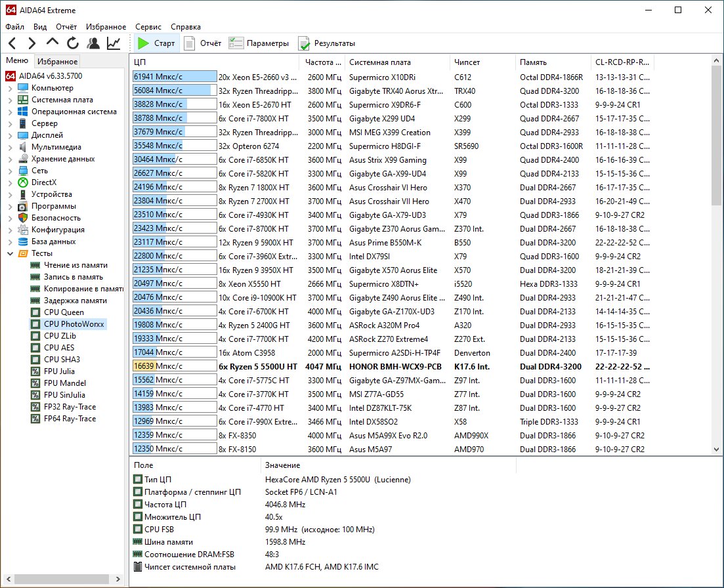Refresh using the circular arrow icon

pyautogui.click(x=73, y=43)
